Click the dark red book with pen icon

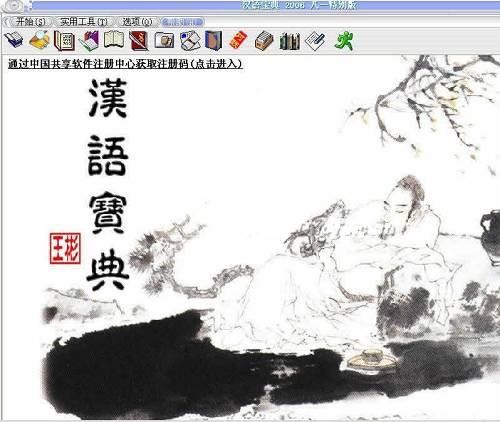[139, 41]
